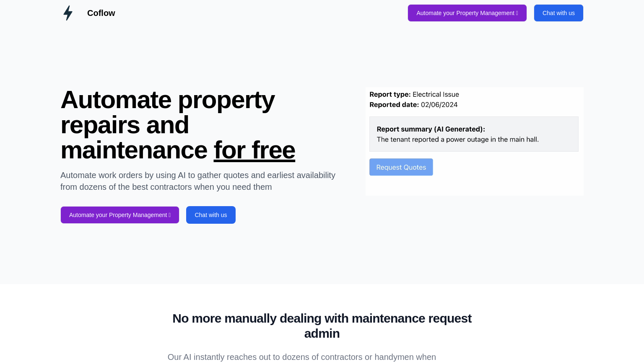Click the bold "Reported date:" label

coord(394,105)
